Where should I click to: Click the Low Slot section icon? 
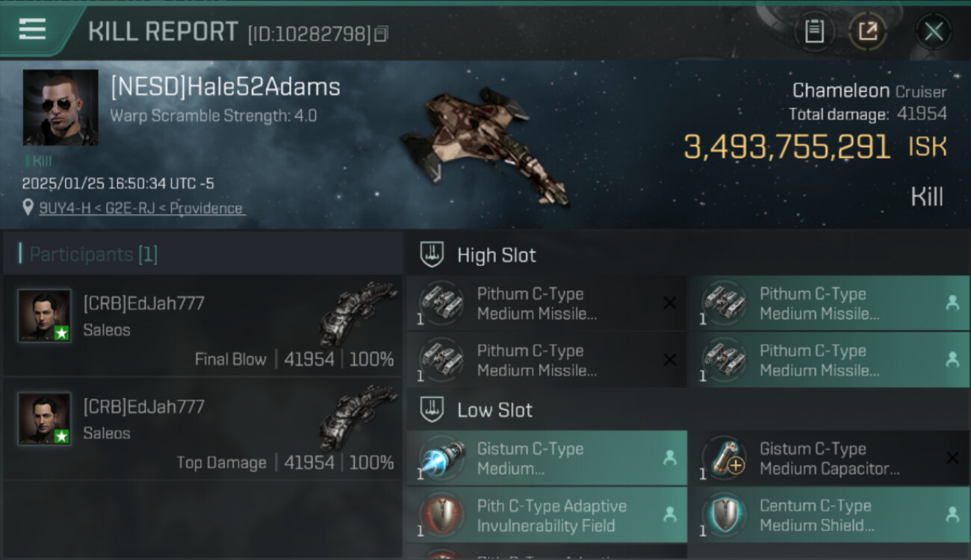point(431,409)
